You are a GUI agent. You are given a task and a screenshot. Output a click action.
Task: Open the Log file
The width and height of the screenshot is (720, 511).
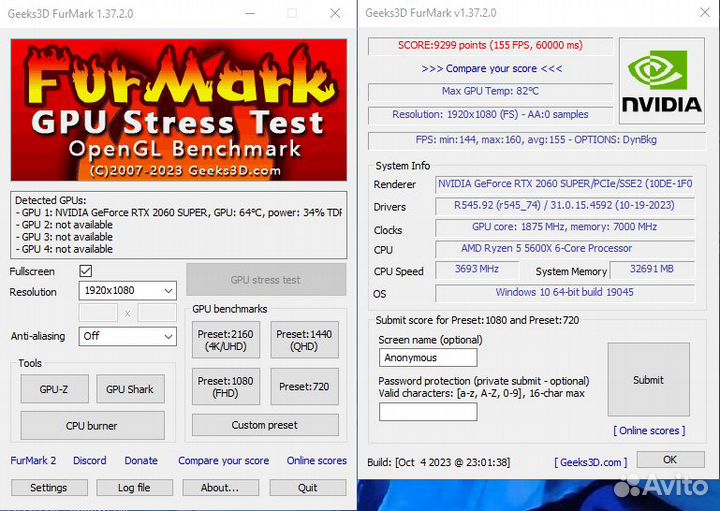135,488
